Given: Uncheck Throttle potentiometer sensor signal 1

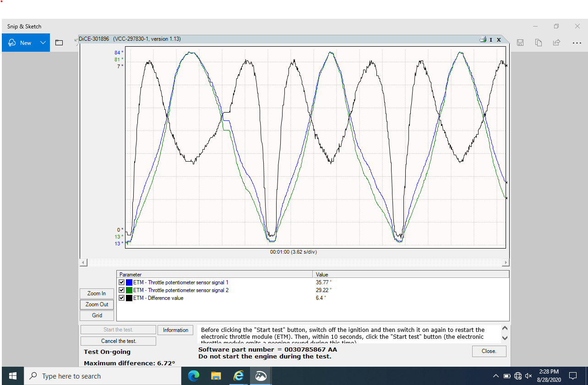Looking at the screenshot, I should pyautogui.click(x=122, y=282).
